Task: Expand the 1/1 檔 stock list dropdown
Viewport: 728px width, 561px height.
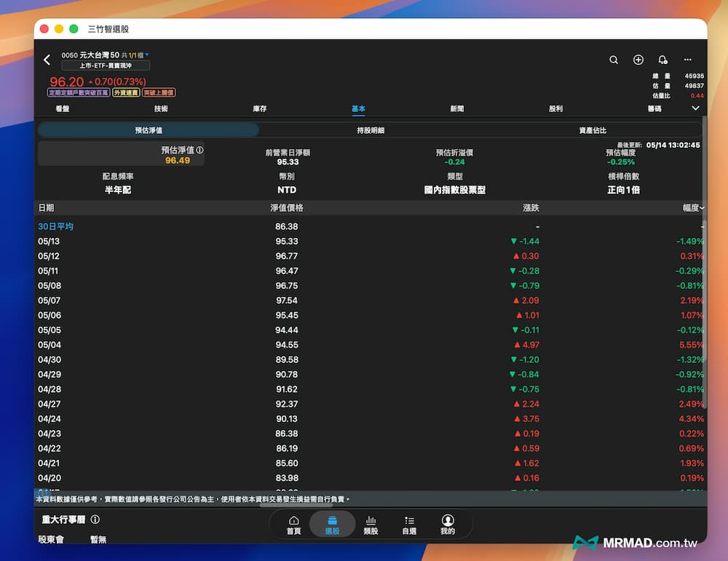Action: point(147,55)
